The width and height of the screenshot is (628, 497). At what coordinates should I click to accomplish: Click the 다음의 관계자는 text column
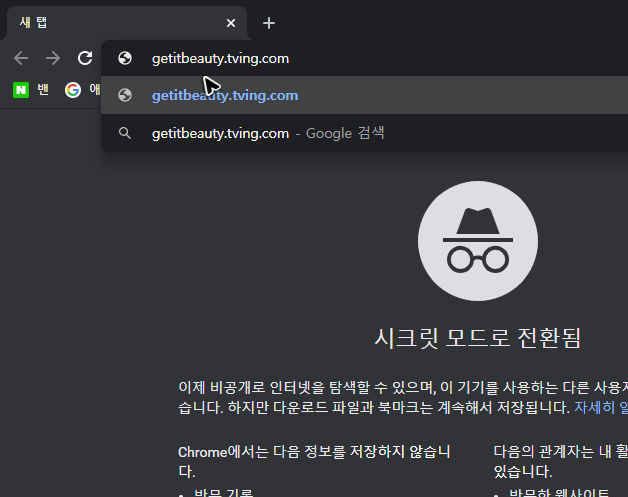(561, 461)
